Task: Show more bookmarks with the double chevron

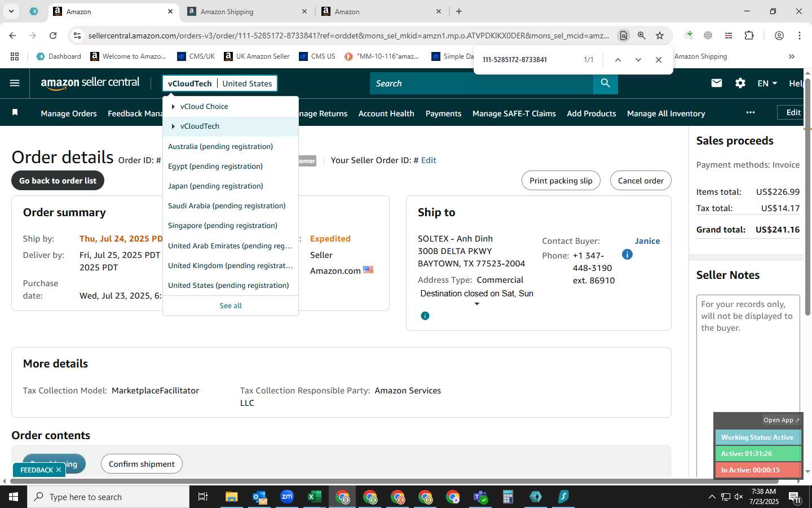Action: point(792,56)
